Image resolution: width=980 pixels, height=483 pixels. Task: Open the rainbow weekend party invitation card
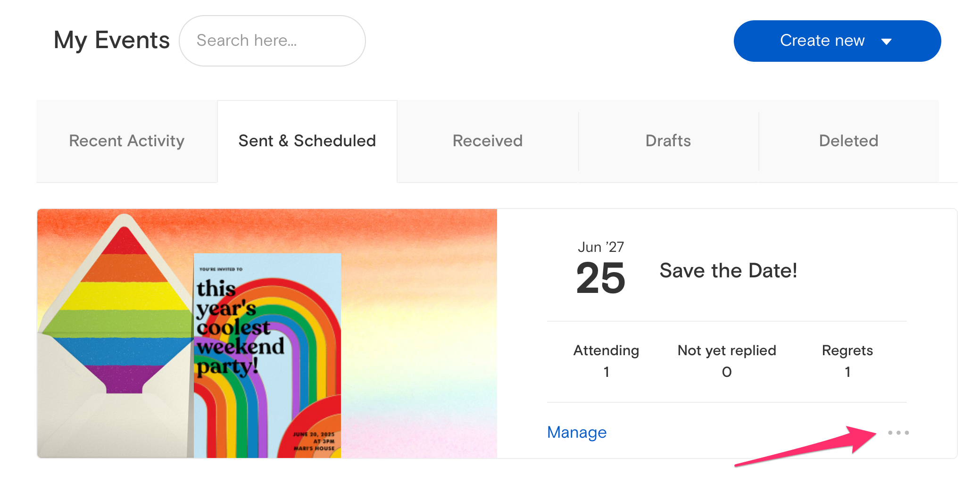(267, 356)
